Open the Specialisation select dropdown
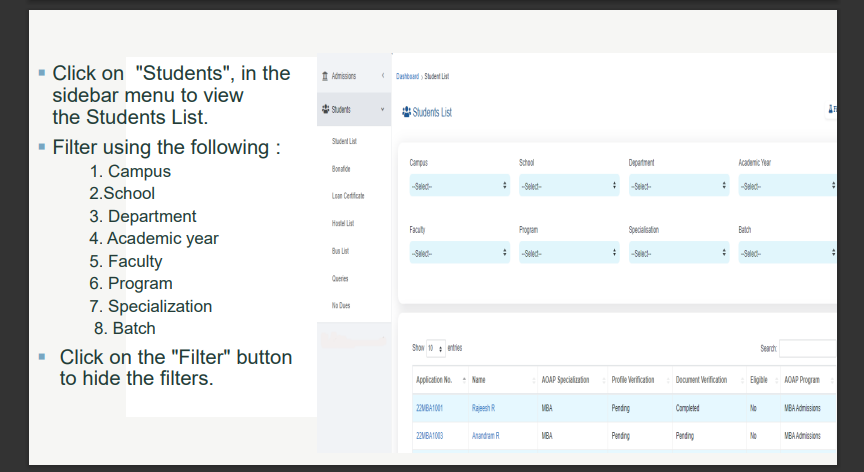The height and width of the screenshot is (472, 864). click(678, 253)
